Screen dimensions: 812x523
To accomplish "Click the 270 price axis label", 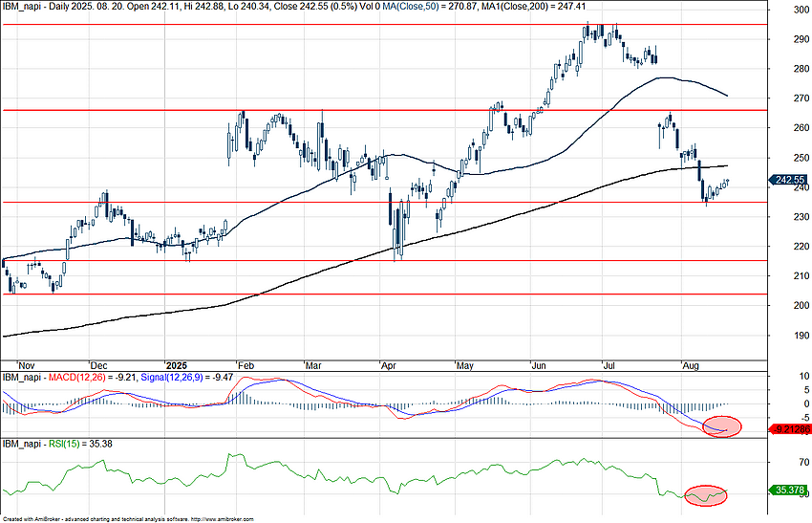I will 801,98.
